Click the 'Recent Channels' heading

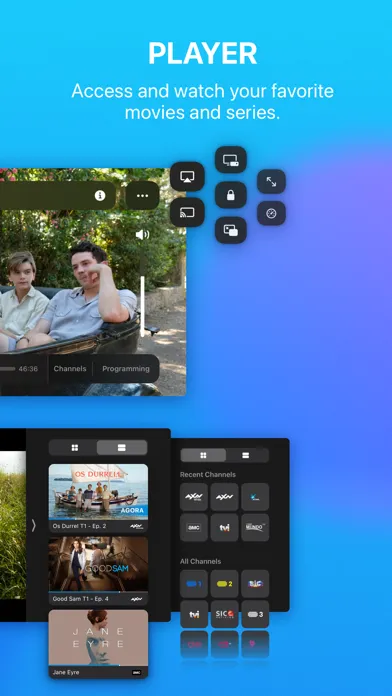pyautogui.click(x=208, y=475)
